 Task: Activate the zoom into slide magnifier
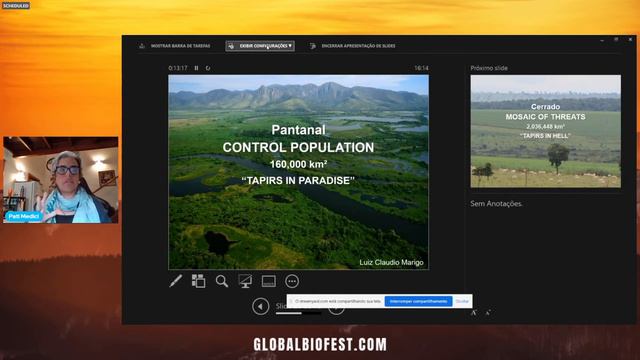coord(222,281)
